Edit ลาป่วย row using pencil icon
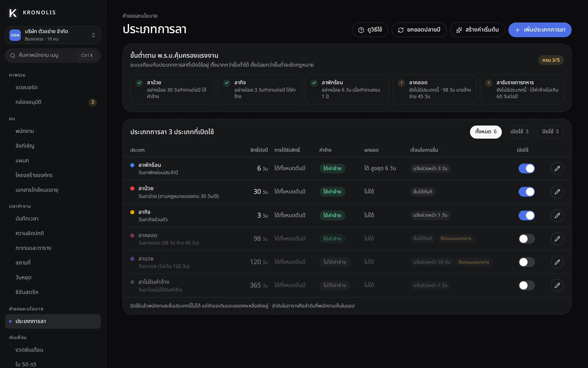This screenshot has height=368, width=588. [x=557, y=192]
